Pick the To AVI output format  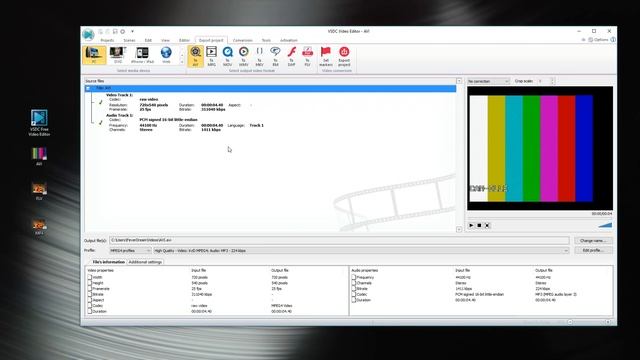(196, 56)
